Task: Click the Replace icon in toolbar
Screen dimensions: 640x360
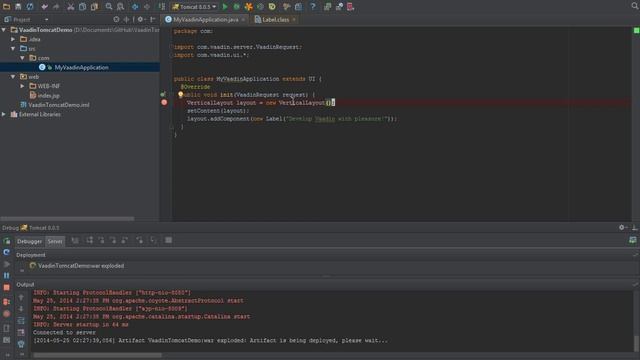Action: coord(120,7)
